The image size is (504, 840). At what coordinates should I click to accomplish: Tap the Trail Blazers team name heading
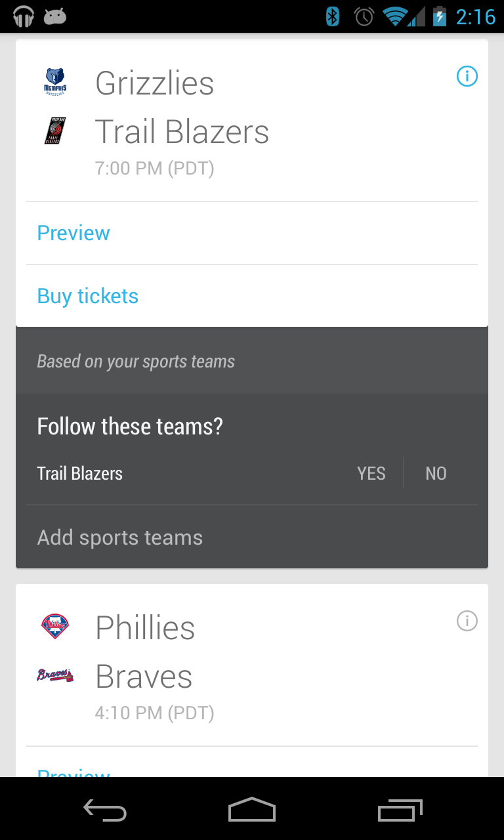pos(182,131)
